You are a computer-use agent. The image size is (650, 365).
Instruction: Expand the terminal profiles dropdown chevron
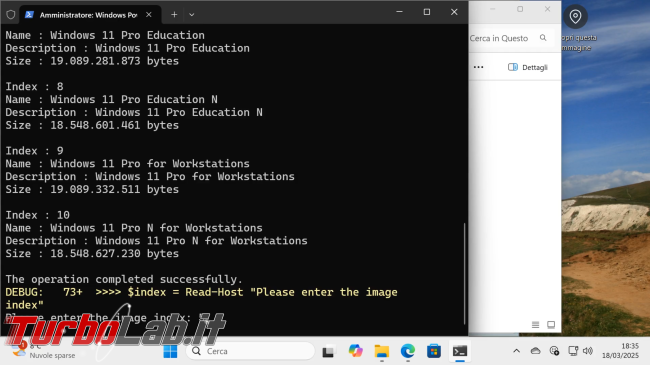pos(192,15)
